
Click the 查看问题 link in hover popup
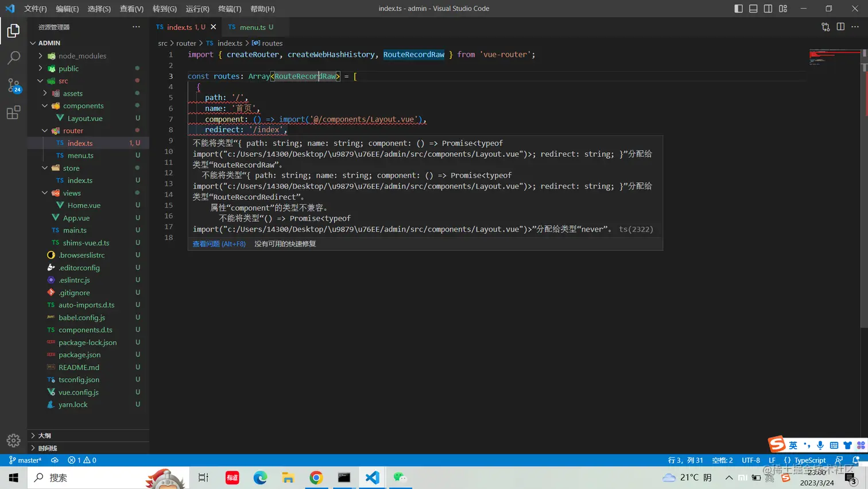coord(219,244)
